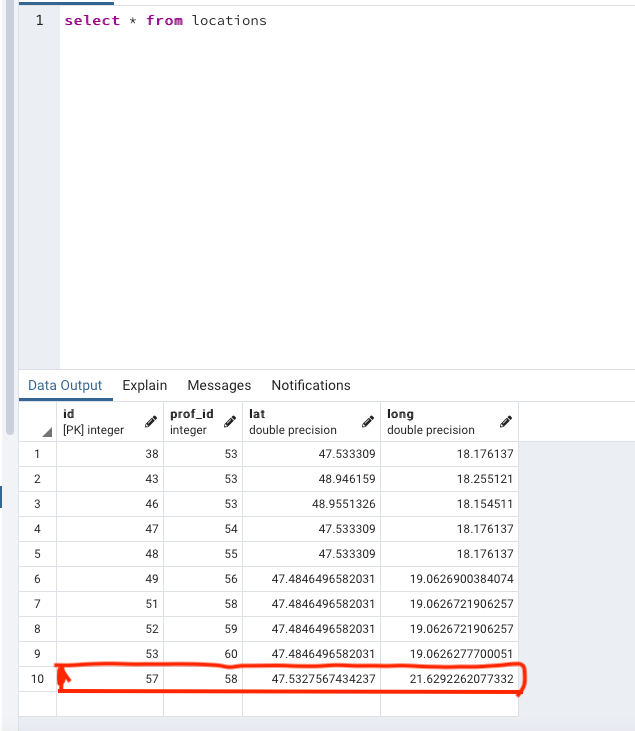Click the id cell with value 38
Screen dimensions: 635x731
point(110,454)
